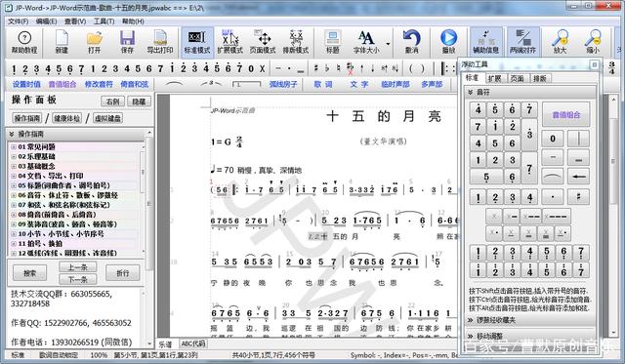Click the sharp sign button in floating panel
The height and width of the screenshot is (364, 625).
click(x=578, y=197)
